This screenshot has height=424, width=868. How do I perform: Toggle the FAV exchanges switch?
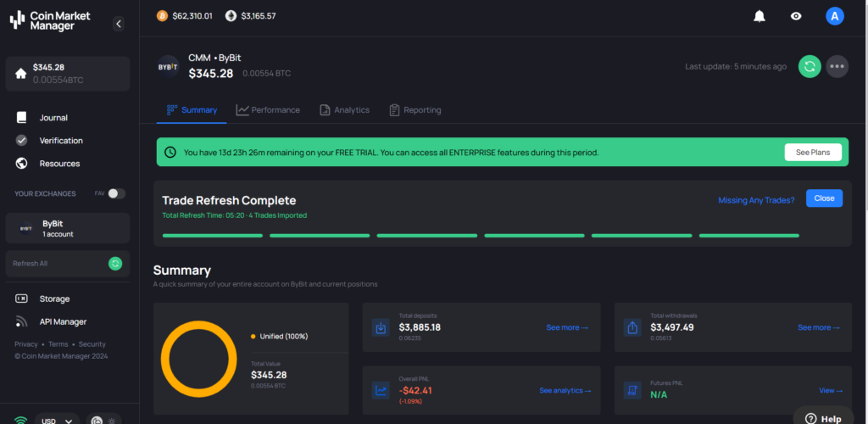pos(116,193)
